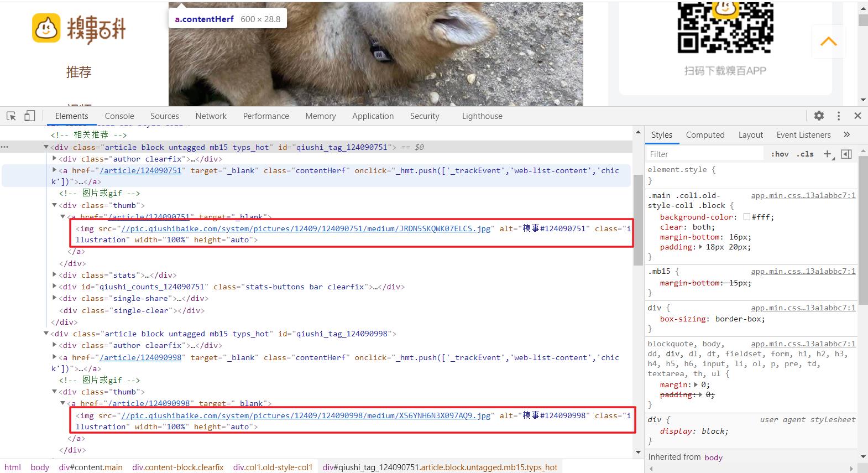Expand the single-share div node

pos(55,298)
